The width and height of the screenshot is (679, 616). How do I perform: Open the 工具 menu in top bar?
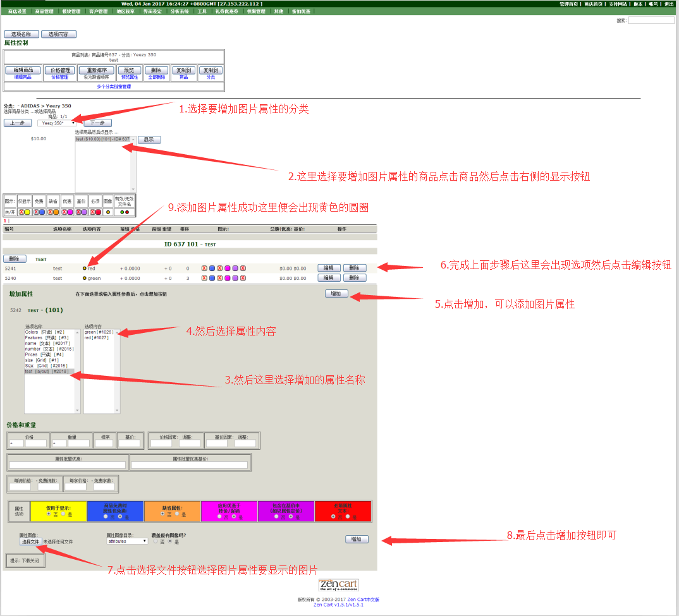tap(202, 11)
